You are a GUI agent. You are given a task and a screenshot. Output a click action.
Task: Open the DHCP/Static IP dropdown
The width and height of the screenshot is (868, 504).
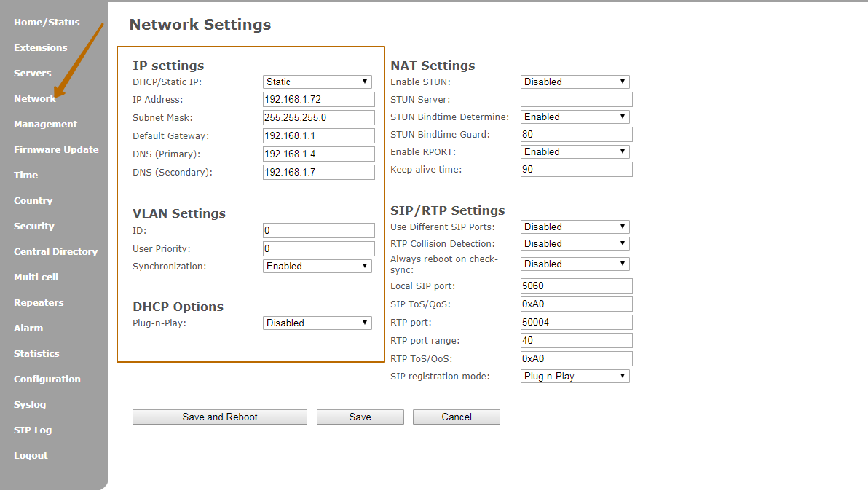click(317, 82)
